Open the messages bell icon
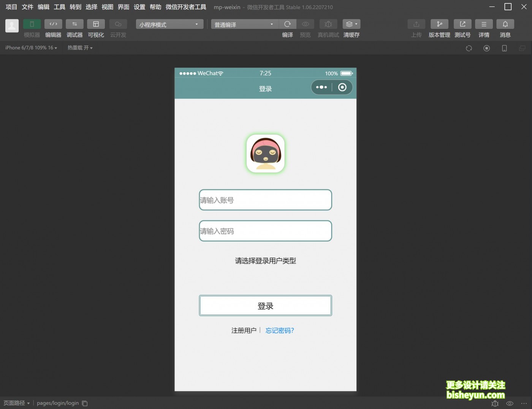Screen dimensions: 532x409 click(x=505, y=24)
